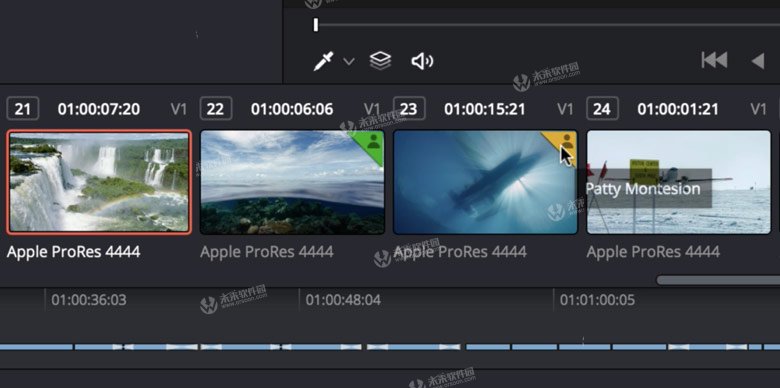Image resolution: width=780 pixels, height=388 pixels.
Task: Open the eyedropper tool options chevron
Action: pyautogui.click(x=349, y=62)
